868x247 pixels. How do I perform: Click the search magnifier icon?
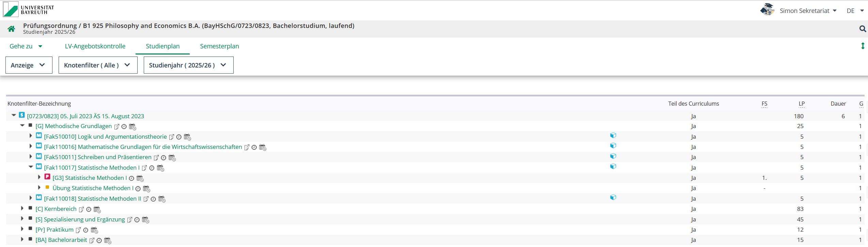click(862, 29)
